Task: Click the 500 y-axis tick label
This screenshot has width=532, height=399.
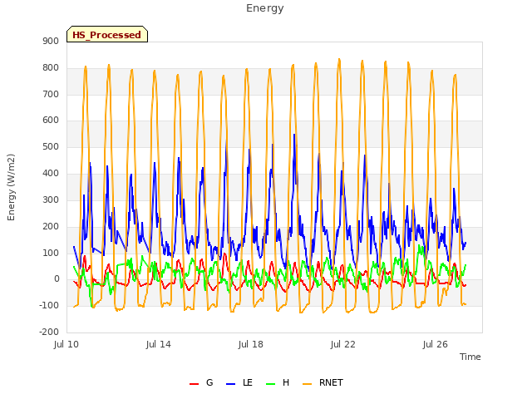Action: coord(51,146)
